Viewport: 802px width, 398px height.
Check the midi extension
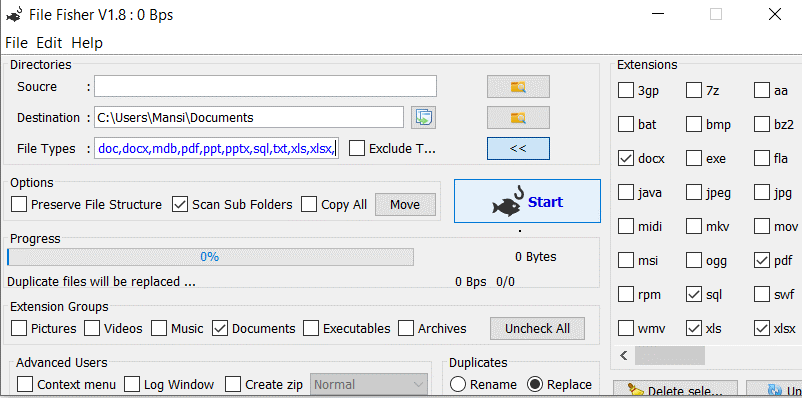click(x=626, y=226)
